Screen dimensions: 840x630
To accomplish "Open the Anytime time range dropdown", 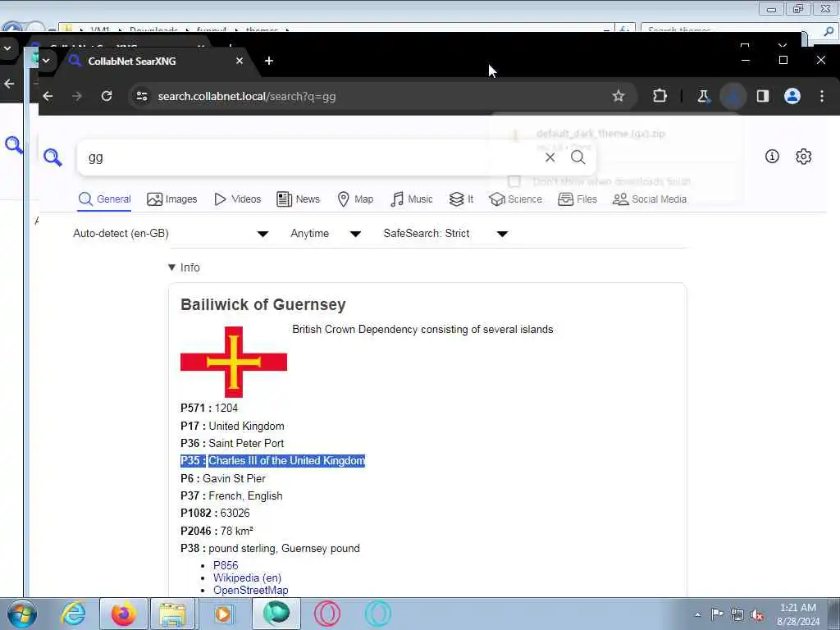I will 326,234.
